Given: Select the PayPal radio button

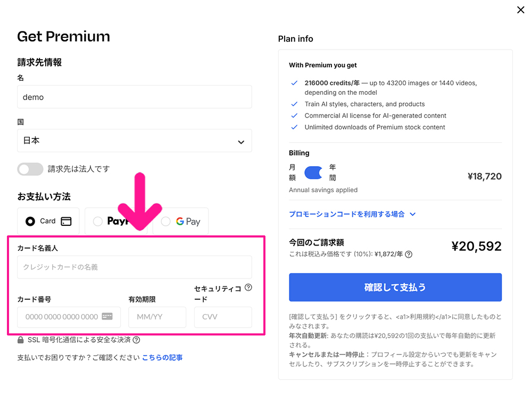Looking at the screenshot, I should click(98, 220).
